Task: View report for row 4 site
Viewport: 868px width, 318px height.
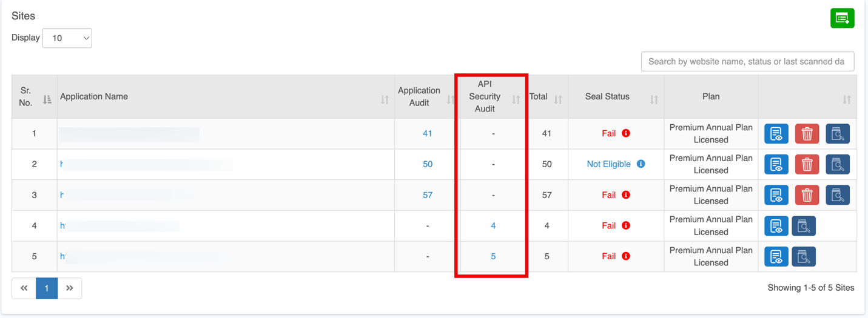Action: click(776, 226)
